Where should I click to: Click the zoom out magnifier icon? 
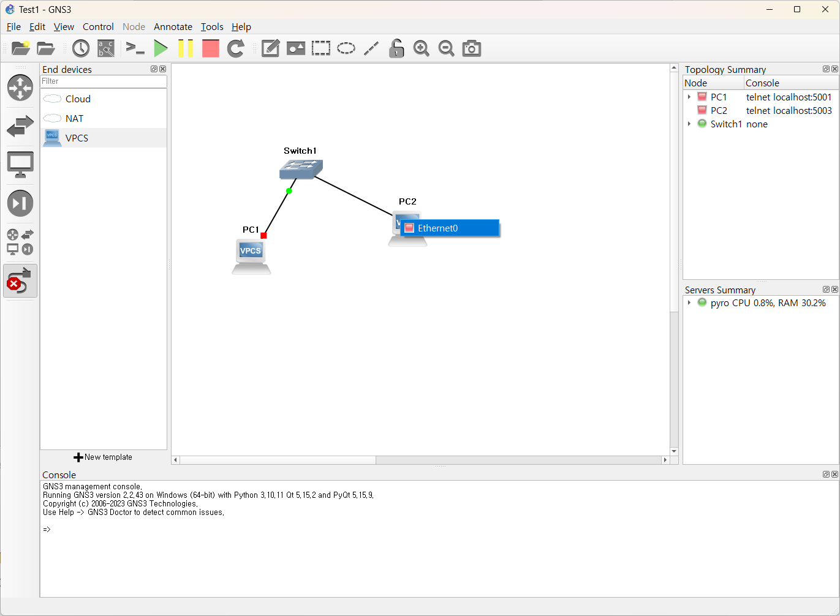[x=447, y=48]
